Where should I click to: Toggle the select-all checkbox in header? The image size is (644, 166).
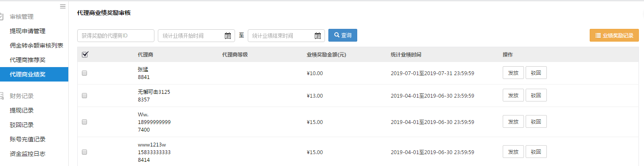[x=84, y=54]
